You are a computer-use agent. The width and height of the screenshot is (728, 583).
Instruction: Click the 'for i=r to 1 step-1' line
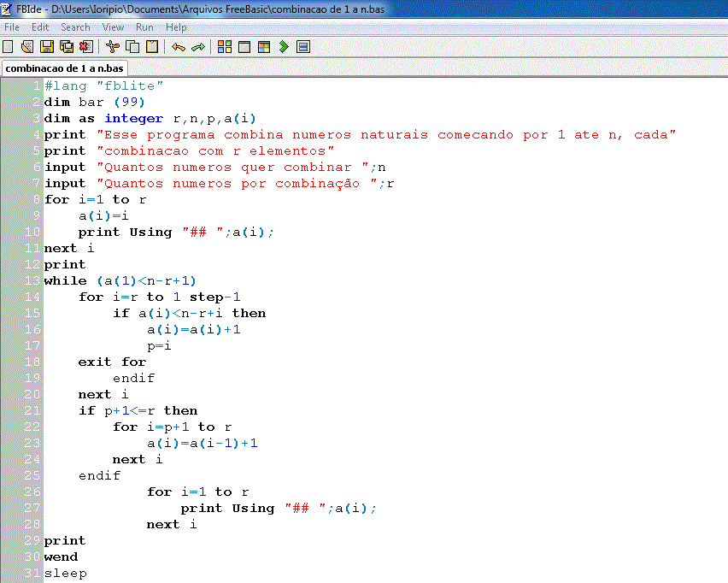pyautogui.click(x=159, y=297)
